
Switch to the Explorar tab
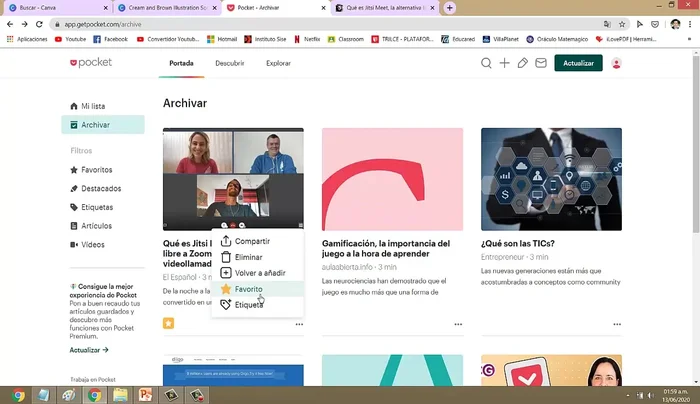tap(278, 63)
